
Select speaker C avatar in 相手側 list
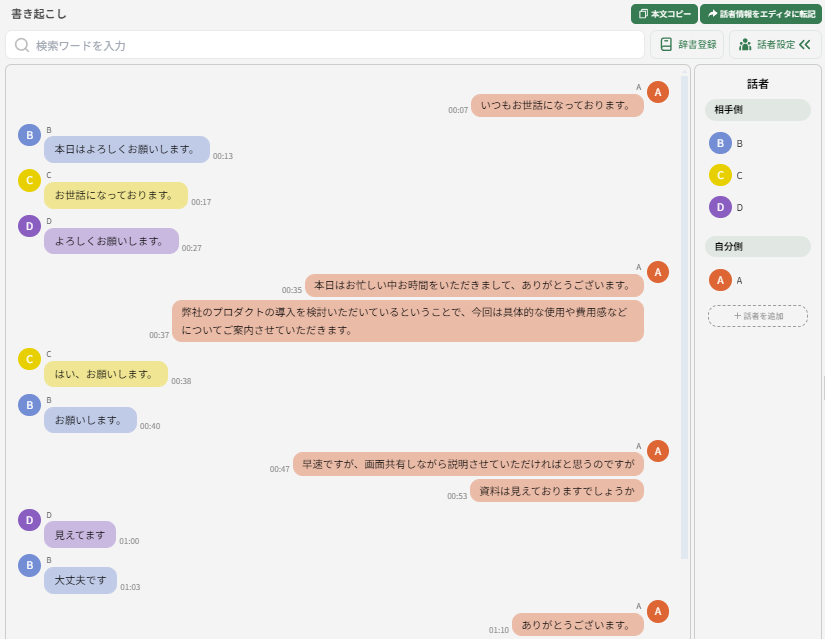[720, 175]
